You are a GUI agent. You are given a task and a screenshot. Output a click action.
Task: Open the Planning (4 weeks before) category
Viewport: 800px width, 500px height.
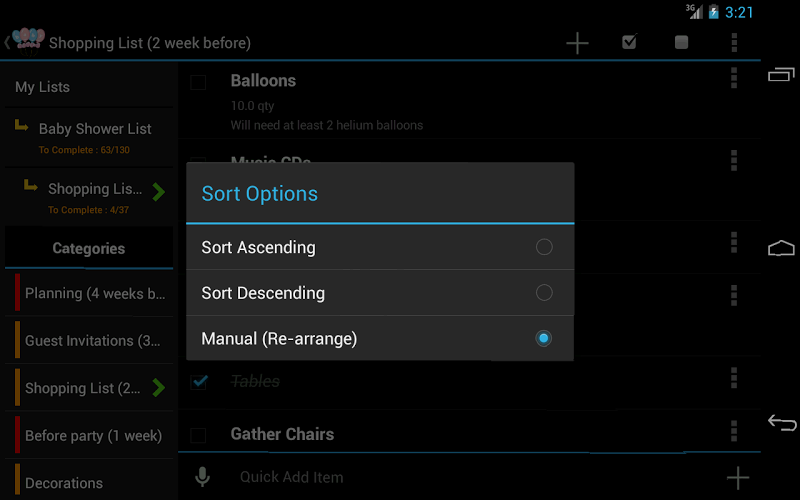coord(94,294)
